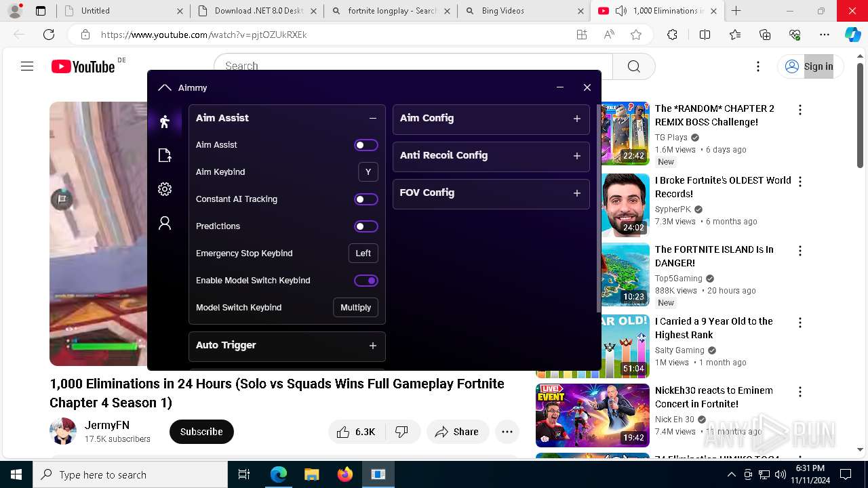868x488 pixels.
Task: Open Edge favorites list icon
Action: point(736,35)
